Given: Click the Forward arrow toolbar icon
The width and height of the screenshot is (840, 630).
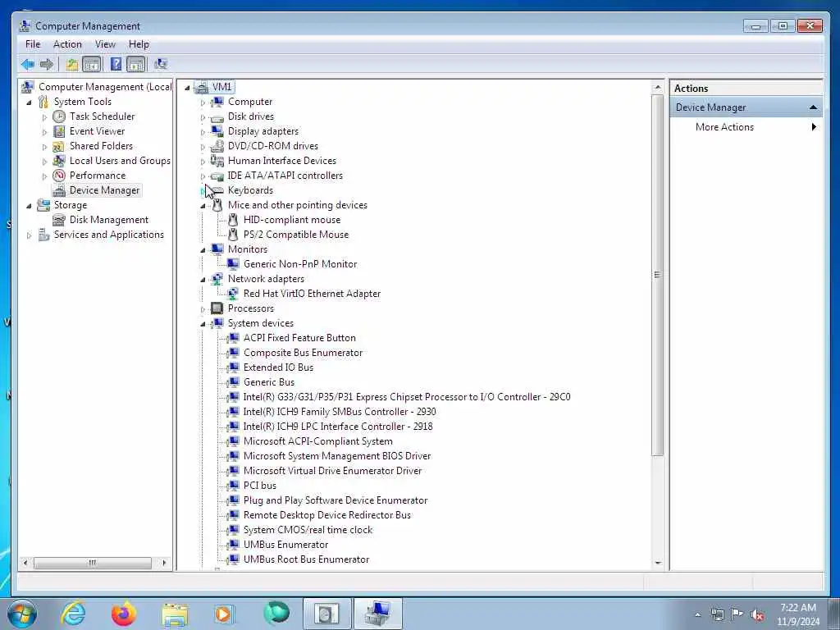Looking at the screenshot, I should pyautogui.click(x=47, y=65).
